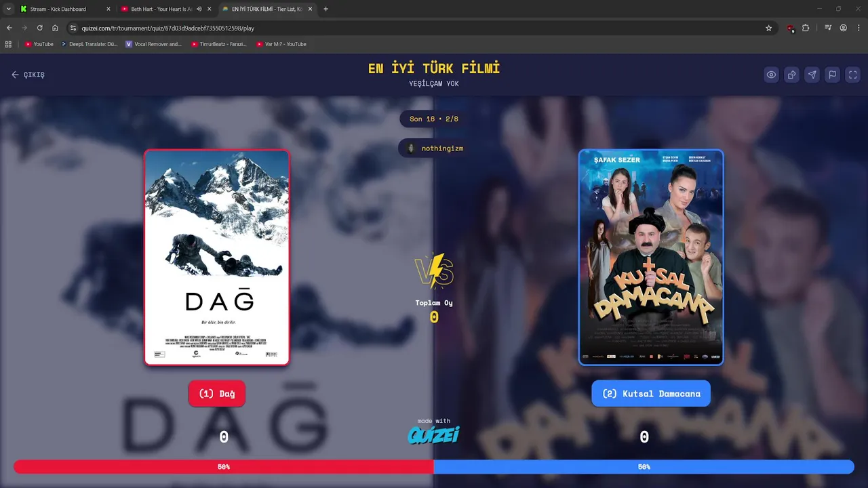This screenshot has width=868, height=488.
Task: Open the browser profile icon
Action: [844, 28]
